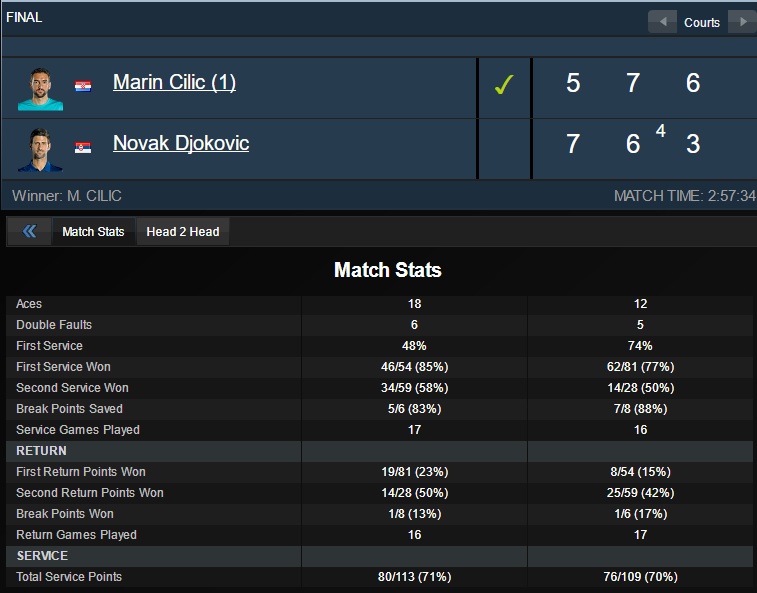The width and height of the screenshot is (757, 593).
Task: Collapse the RETURN stats section header
Action: click(42, 451)
